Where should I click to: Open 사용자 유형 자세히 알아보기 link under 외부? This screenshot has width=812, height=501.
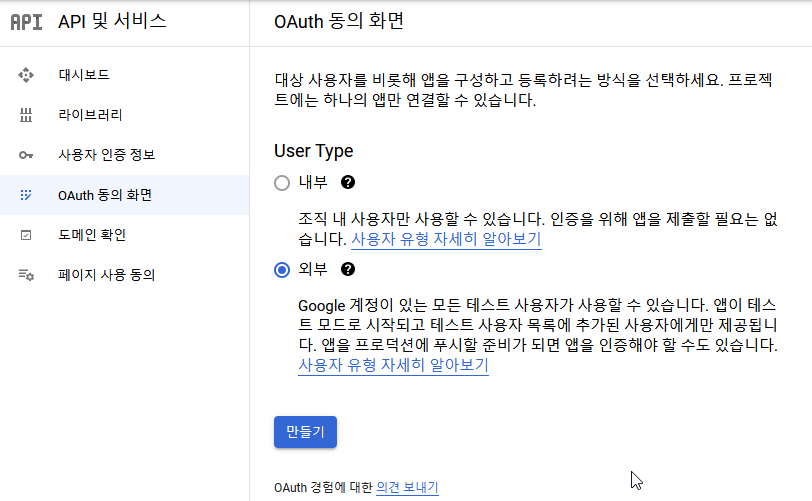(x=394, y=365)
